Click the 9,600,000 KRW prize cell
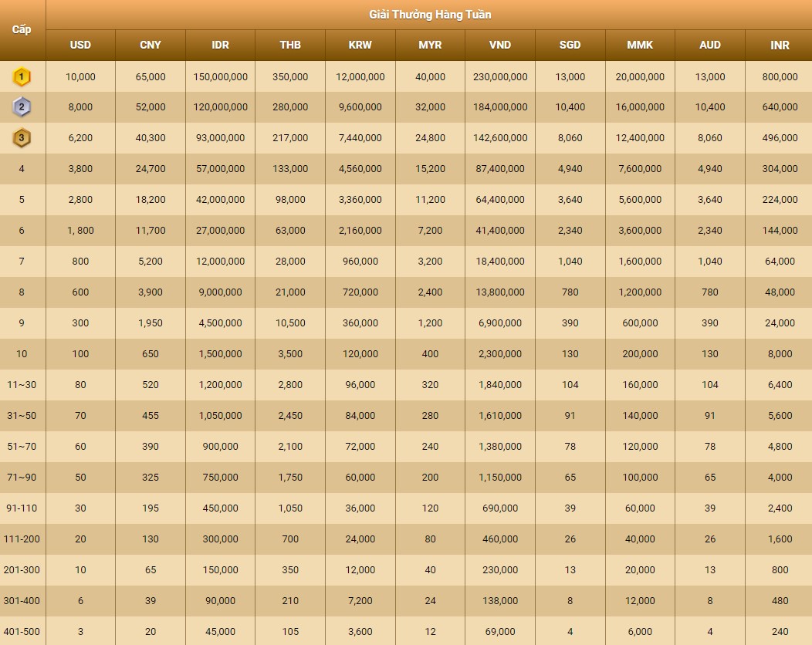Viewport: 812px width, 645px height. pos(360,107)
